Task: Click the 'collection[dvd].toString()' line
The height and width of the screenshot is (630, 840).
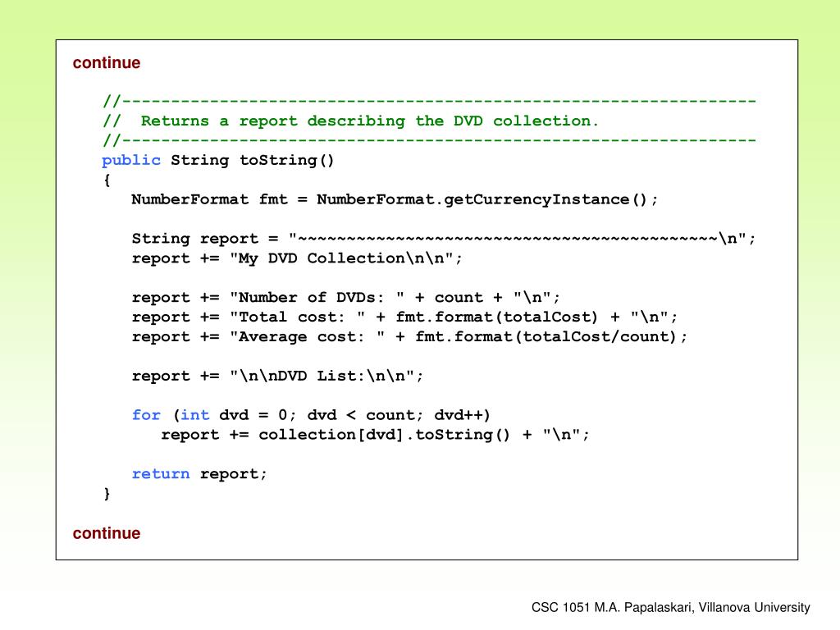Action: pyautogui.click(x=375, y=435)
